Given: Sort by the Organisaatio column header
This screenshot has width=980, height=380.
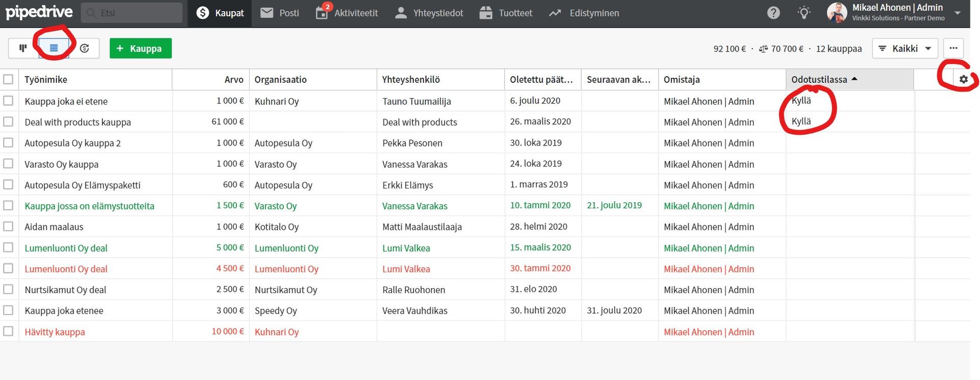Looking at the screenshot, I should [x=313, y=80].
